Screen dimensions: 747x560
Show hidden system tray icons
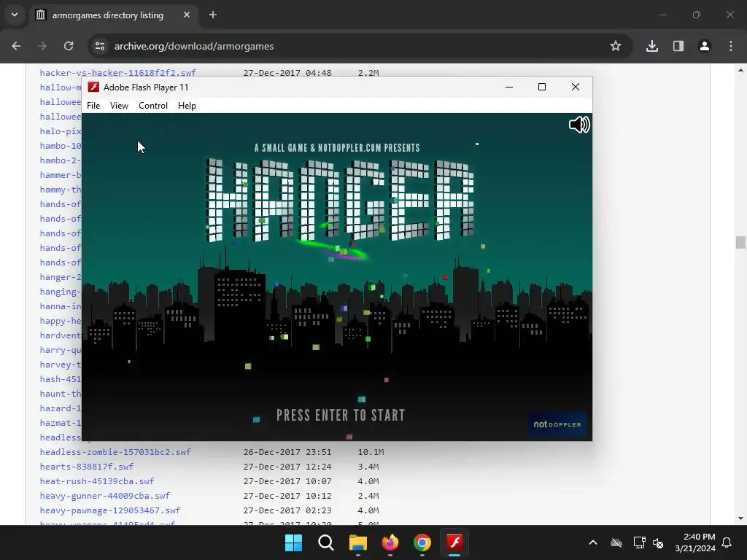(x=593, y=542)
